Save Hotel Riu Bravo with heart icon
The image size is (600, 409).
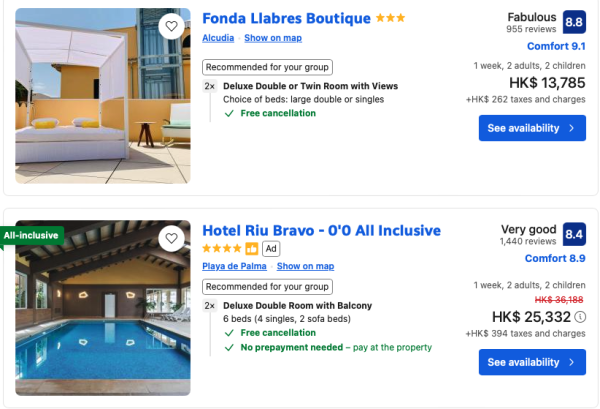[172, 239]
